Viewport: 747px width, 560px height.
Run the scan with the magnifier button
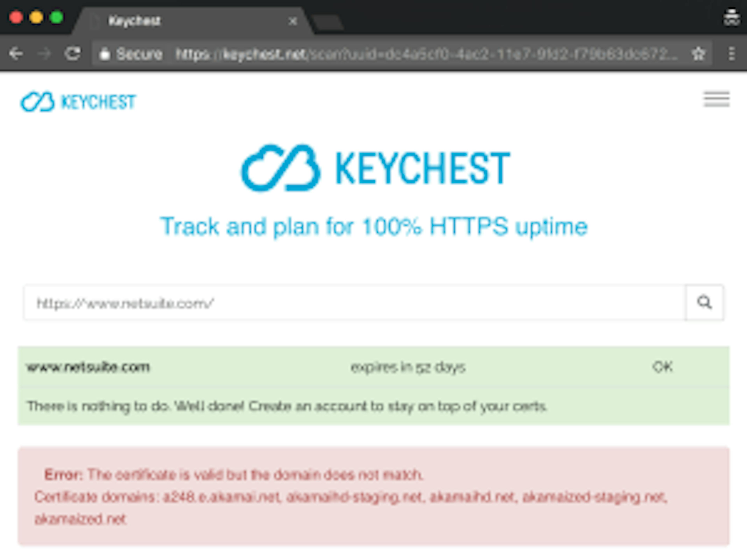704,302
